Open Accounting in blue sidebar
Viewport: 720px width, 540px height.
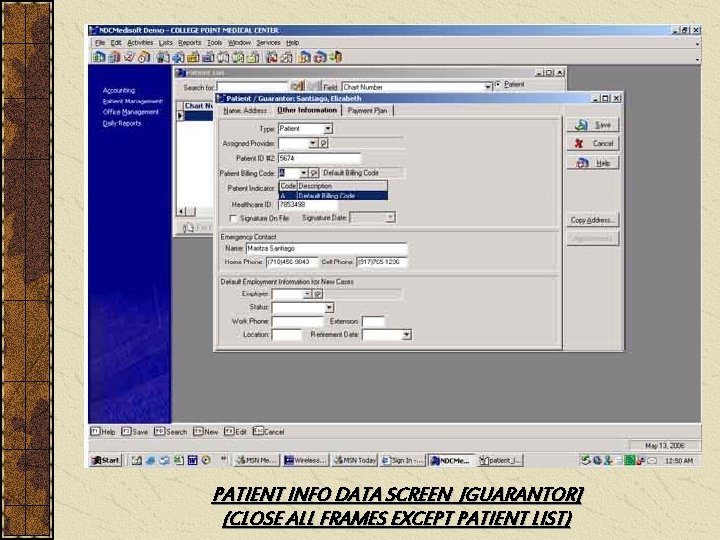click(119, 90)
